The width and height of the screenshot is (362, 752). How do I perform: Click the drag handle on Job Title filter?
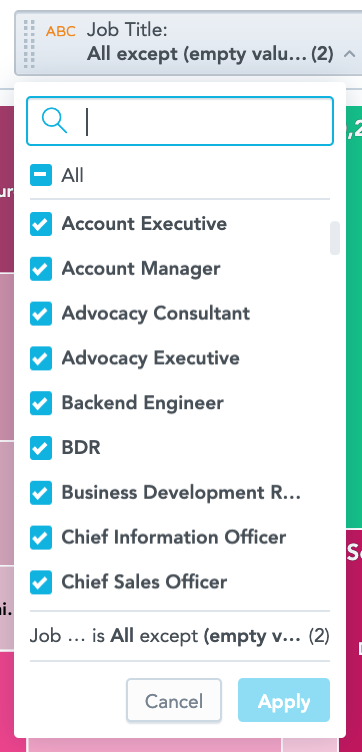click(29, 44)
